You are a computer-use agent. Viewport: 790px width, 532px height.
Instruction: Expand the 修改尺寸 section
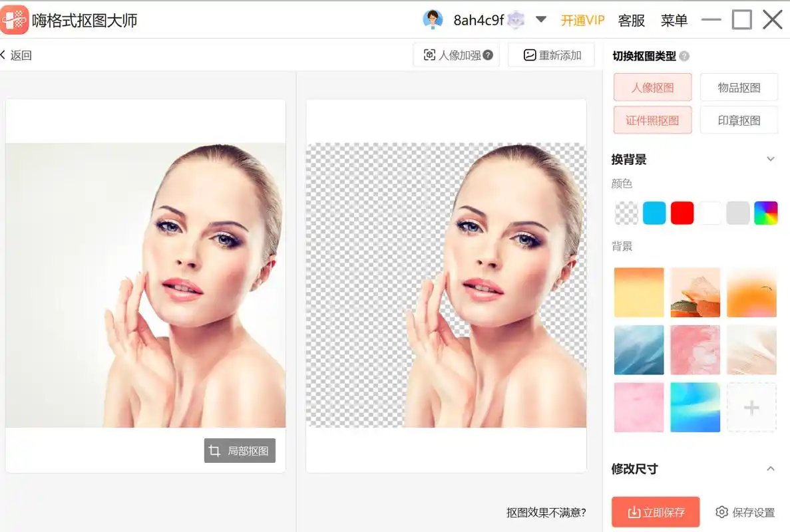(771, 469)
